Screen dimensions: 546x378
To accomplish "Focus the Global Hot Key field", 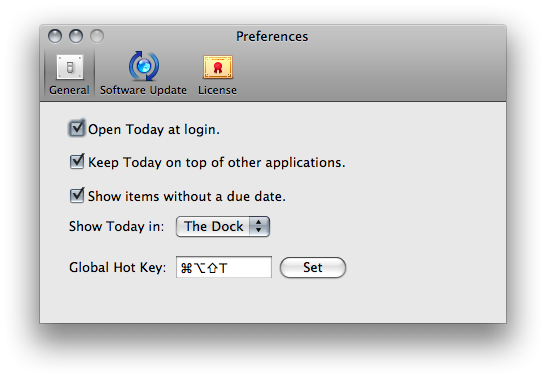I will click(224, 267).
